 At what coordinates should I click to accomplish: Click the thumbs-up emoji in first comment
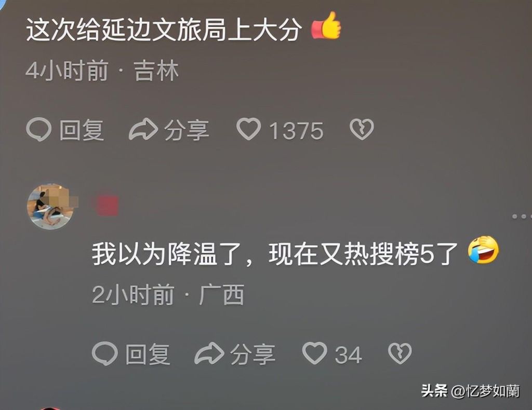click(326, 26)
